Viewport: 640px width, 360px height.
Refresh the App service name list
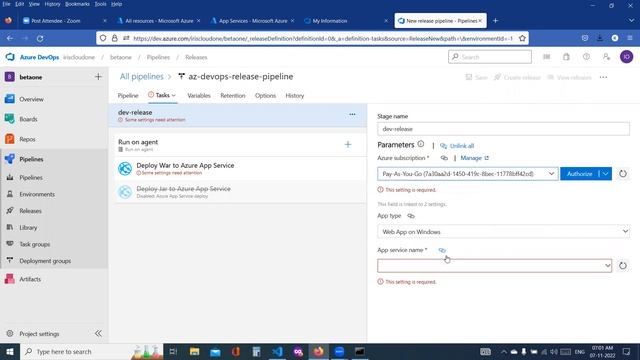622,266
